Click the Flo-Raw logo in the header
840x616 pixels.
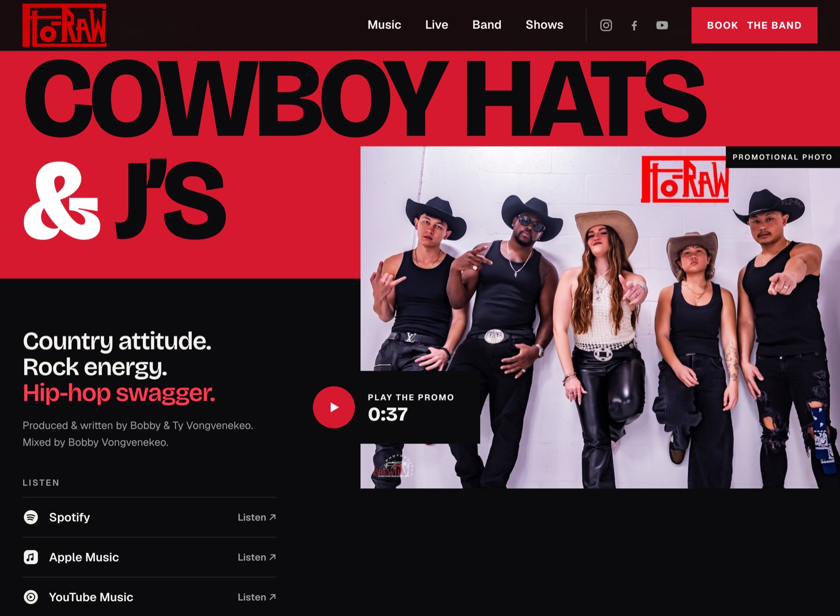65,25
